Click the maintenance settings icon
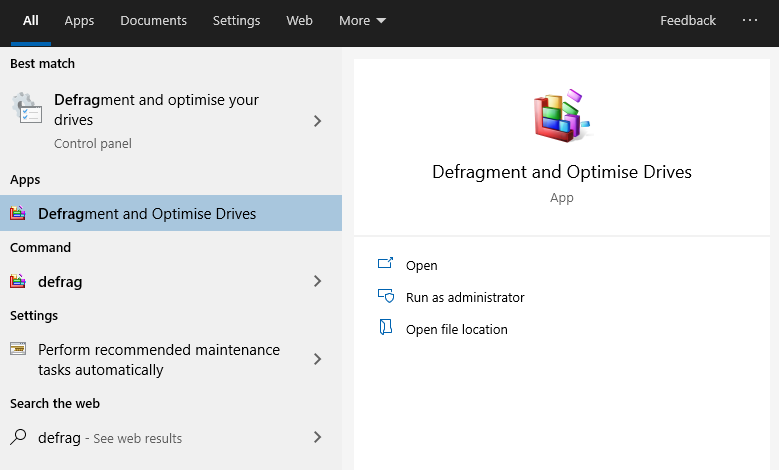The height and width of the screenshot is (470, 779). click(x=18, y=349)
